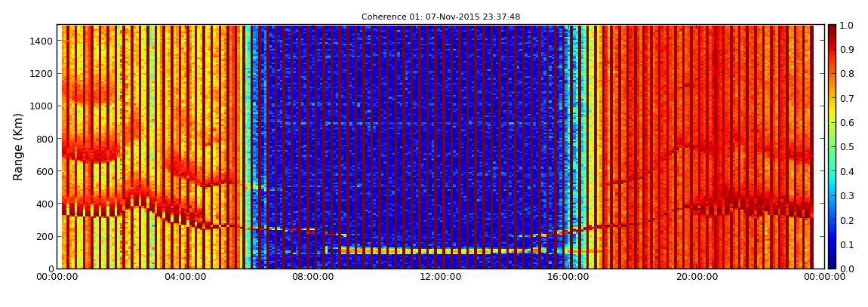Click the 0.7 label on the colorbar

(x=848, y=99)
